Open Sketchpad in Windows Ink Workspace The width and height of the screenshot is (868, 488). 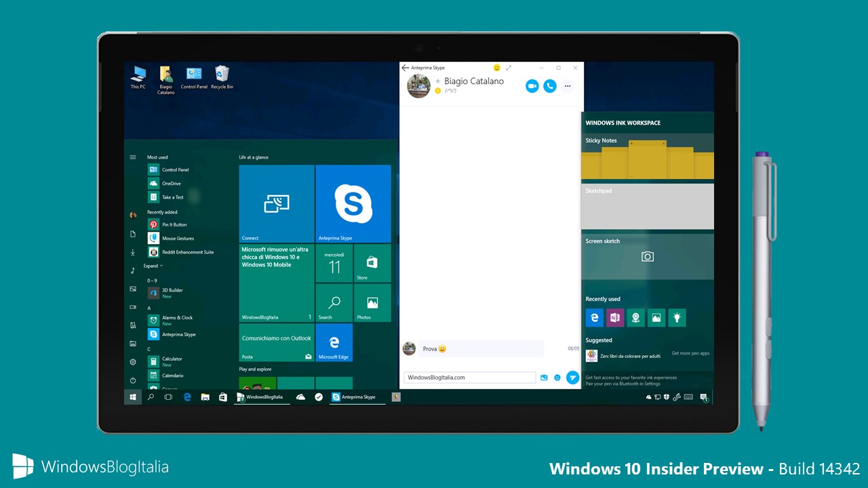pos(648,206)
